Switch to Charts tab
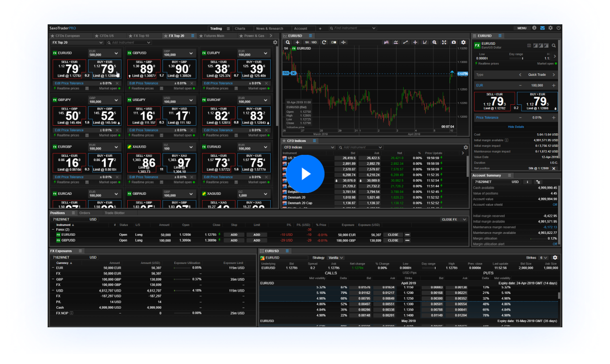Screen dimensions: 610x364 240,29
